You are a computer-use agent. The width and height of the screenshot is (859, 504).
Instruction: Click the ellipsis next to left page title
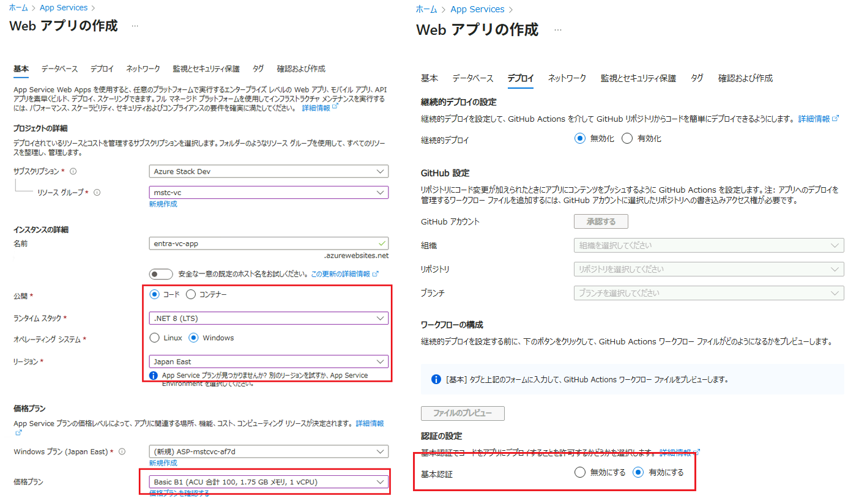click(x=135, y=26)
